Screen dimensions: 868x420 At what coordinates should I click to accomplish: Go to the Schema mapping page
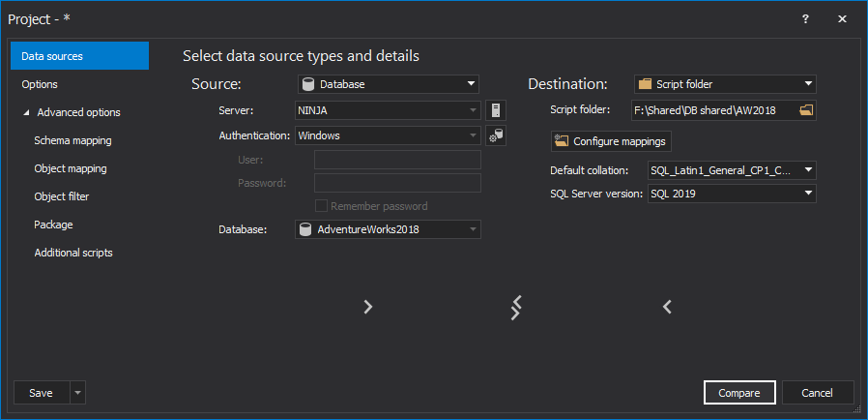pyautogui.click(x=72, y=140)
